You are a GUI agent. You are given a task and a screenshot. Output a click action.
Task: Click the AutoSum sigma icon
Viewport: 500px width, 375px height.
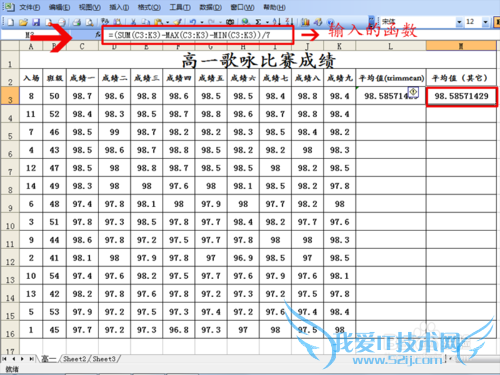(258, 22)
